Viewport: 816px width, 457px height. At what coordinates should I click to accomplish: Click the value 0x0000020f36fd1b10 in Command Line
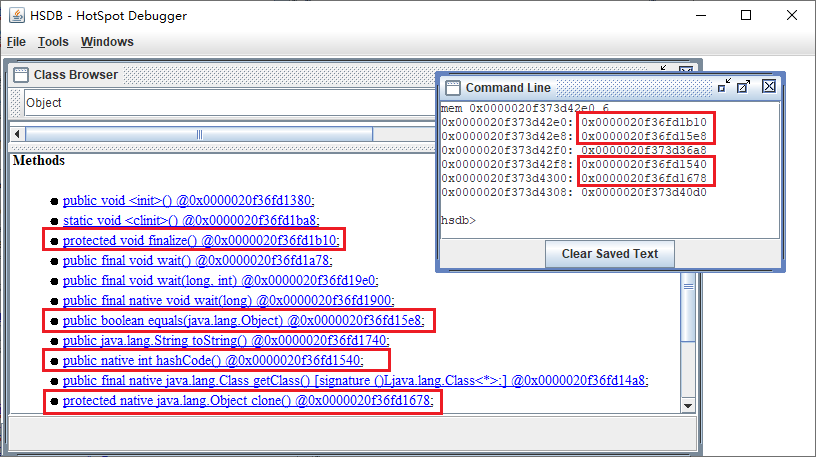pyautogui.click(x=644, y=122)
